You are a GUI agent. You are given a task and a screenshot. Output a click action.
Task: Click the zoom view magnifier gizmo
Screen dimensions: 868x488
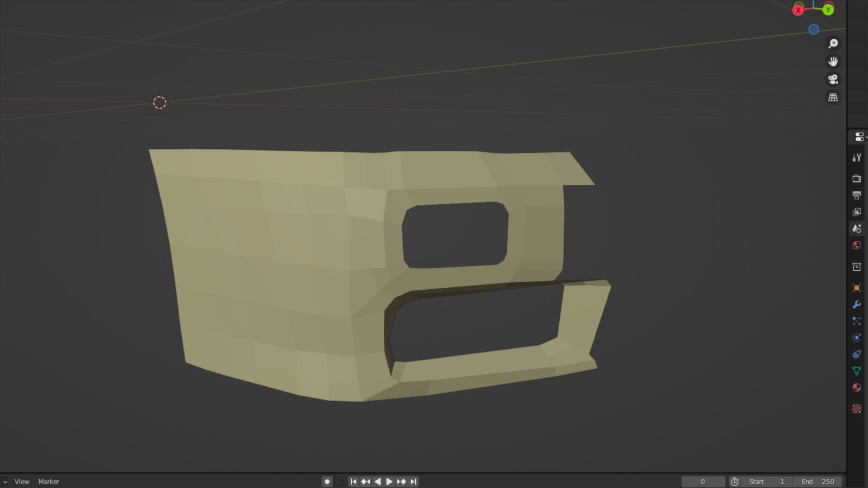833,43
